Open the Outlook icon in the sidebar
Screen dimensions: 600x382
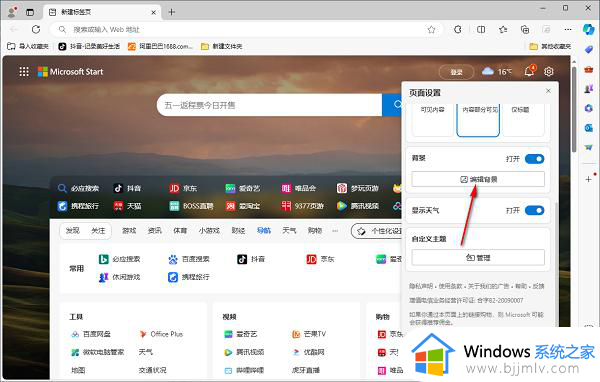pyautogui.click(x=589, y=128)
